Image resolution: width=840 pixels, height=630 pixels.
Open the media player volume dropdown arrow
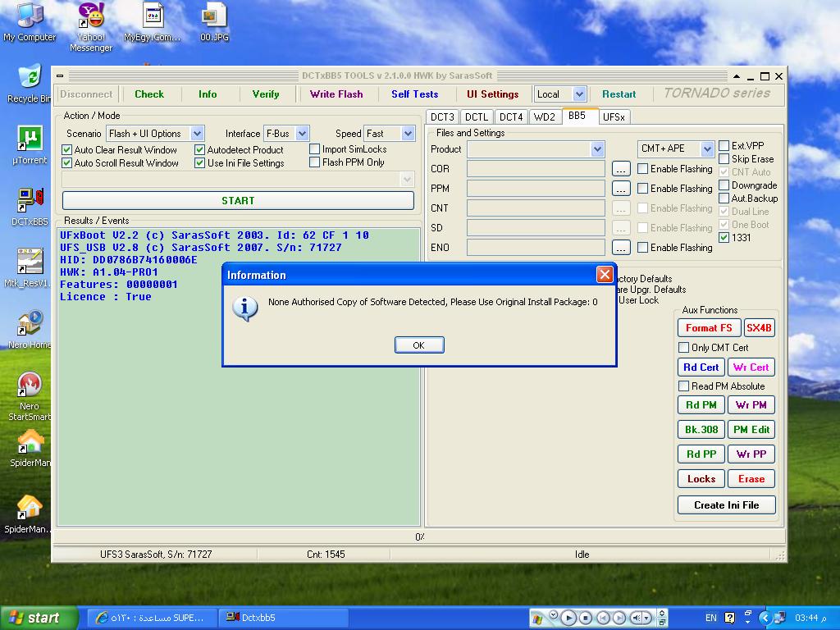647,618
